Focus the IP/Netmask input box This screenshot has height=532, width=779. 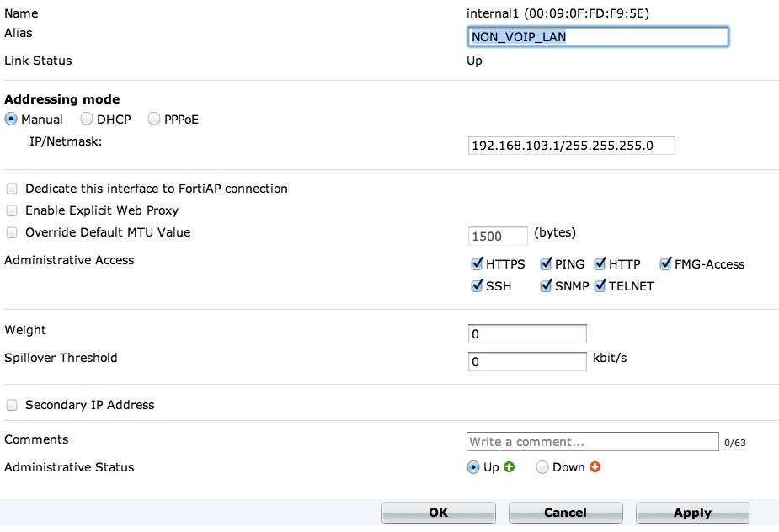(572, 146)
